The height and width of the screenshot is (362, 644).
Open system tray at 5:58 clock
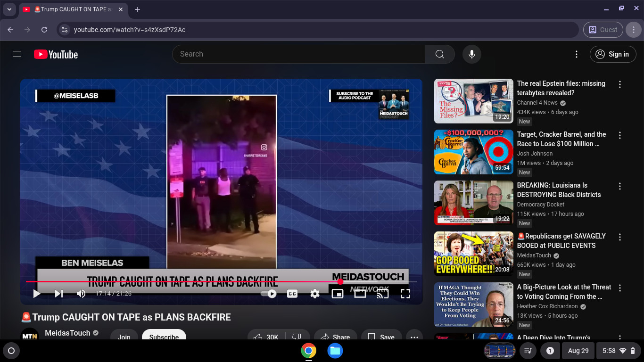coord(619,351)
